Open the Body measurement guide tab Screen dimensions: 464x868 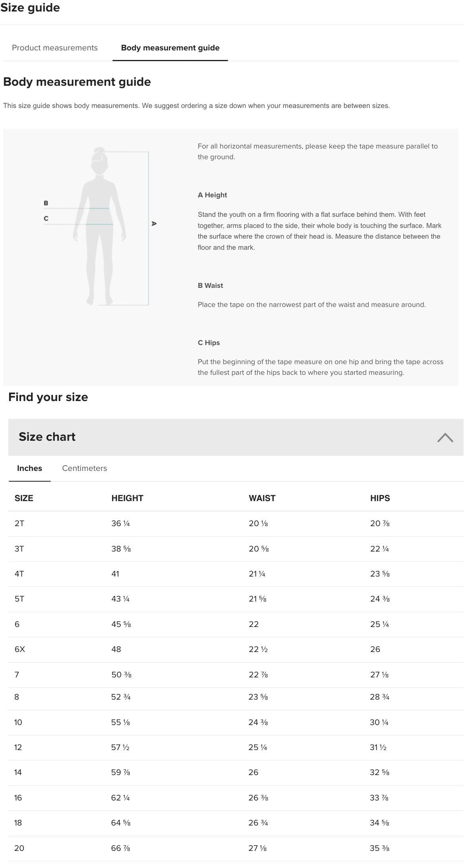click(170, 48)
